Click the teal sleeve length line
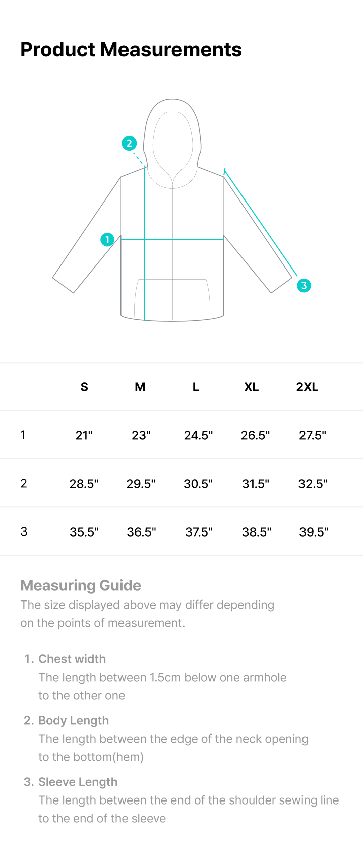The image size is (363, 868). point(261,222)
